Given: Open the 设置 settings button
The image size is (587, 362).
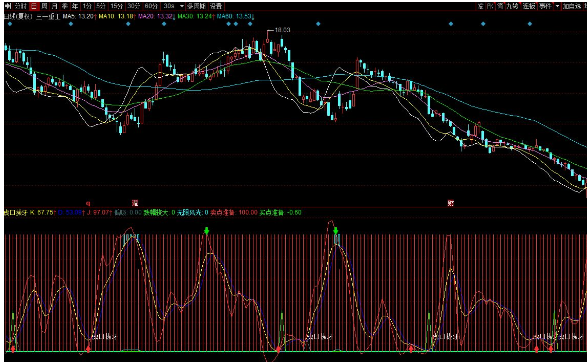Looking at the screenshot, I should (216, 6).
